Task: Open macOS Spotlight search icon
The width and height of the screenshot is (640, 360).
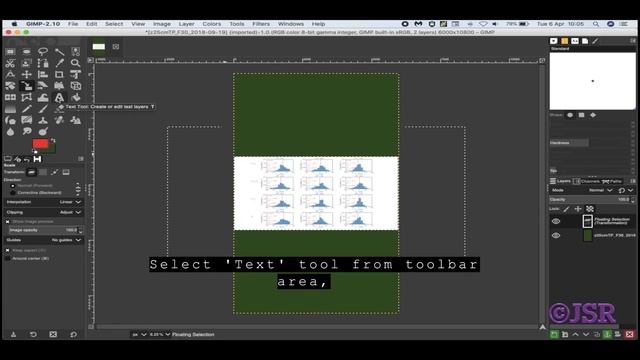Action: pos(596,24)
